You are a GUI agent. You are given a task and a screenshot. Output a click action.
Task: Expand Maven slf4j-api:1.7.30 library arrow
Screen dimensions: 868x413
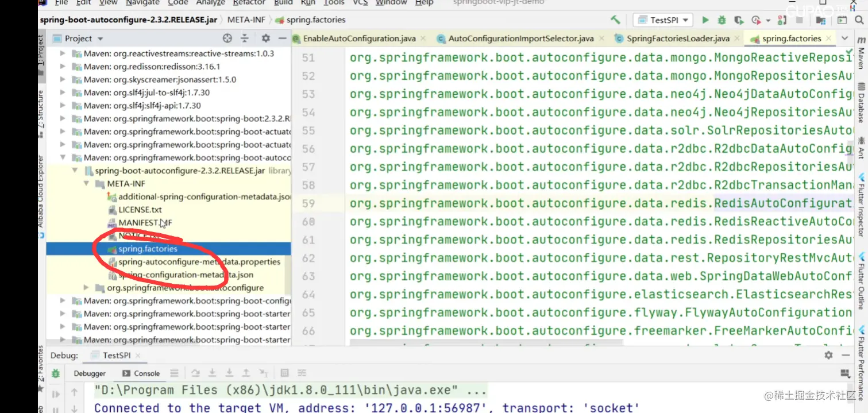[x=64, y=106]
